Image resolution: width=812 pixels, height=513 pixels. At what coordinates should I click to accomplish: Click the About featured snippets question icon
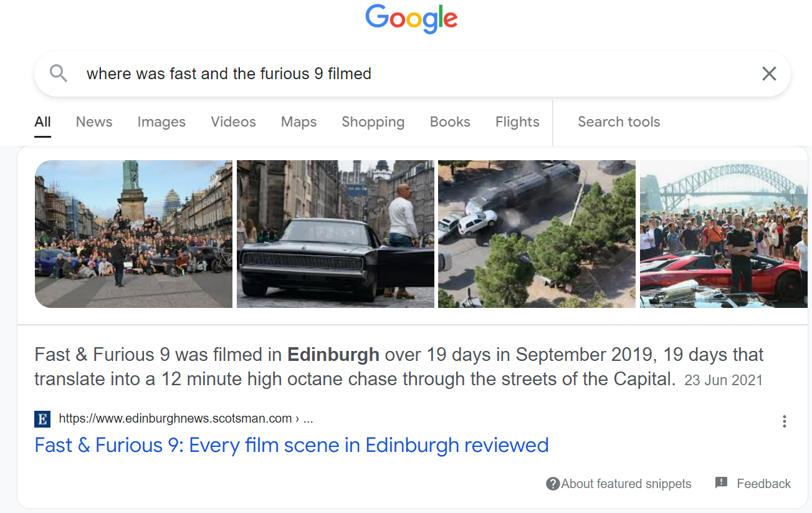(x=553, y=484)
